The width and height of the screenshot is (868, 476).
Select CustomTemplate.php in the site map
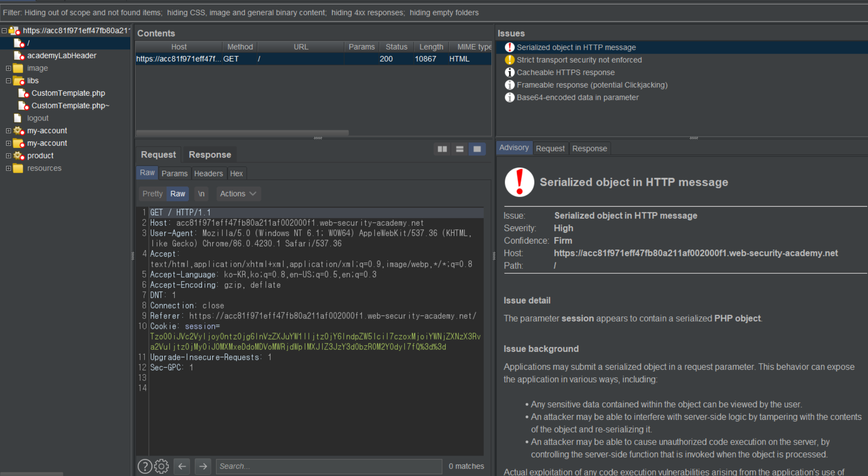[x=68, y=93]
